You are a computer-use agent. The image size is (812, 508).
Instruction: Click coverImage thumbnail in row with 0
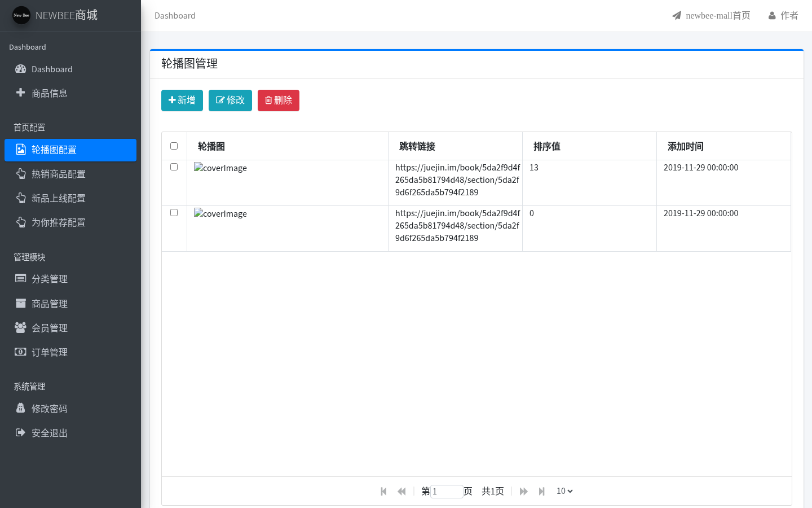pos(220,213)
